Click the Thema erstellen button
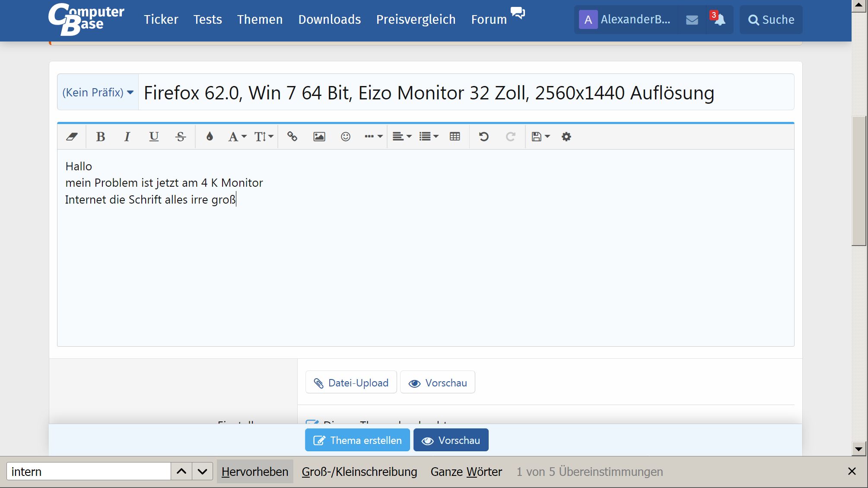The height and width of the screenshot is (488, 868). coord(357,440)
